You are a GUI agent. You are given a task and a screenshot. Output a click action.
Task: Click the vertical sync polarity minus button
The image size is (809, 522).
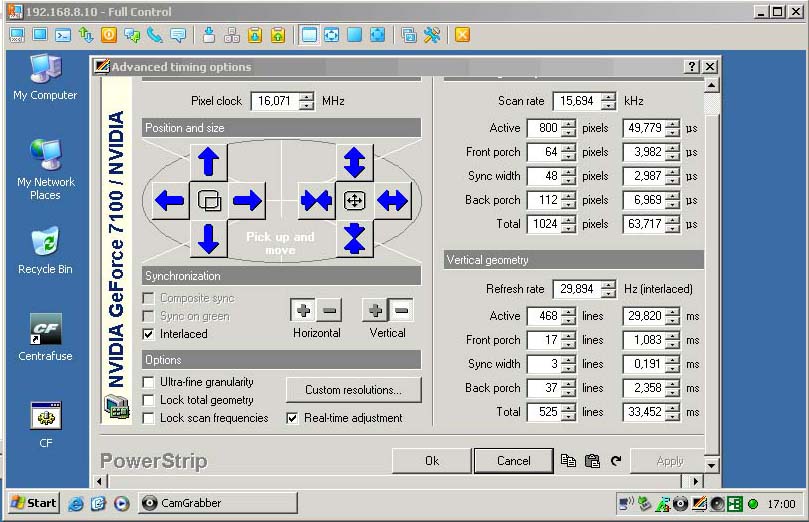(x=401, y=310)
